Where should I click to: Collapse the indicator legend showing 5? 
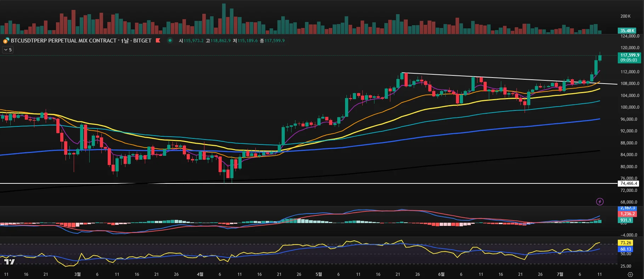(x=8, y=50)
